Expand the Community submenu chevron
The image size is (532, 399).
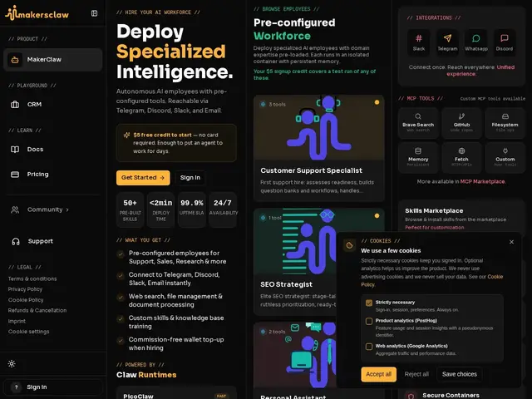67,210
